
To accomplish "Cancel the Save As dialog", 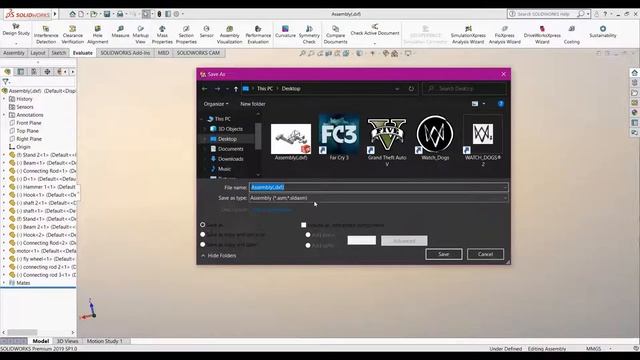I will tap(485, 254).
